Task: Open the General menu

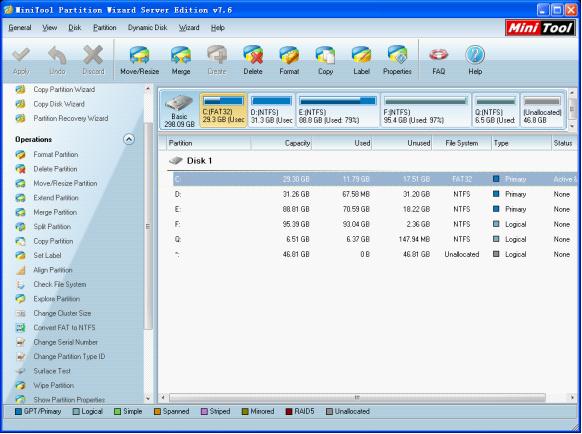Action: 20,28
